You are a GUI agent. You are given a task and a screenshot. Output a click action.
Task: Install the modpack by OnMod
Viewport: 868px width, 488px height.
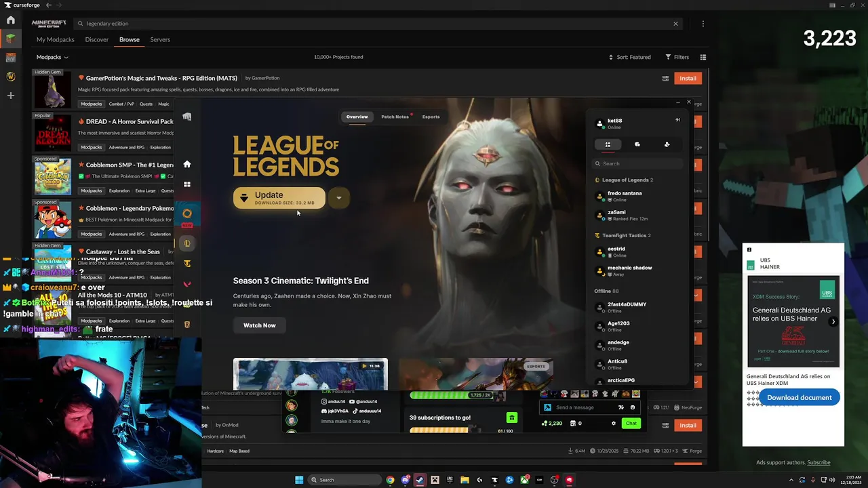[688, 425]
